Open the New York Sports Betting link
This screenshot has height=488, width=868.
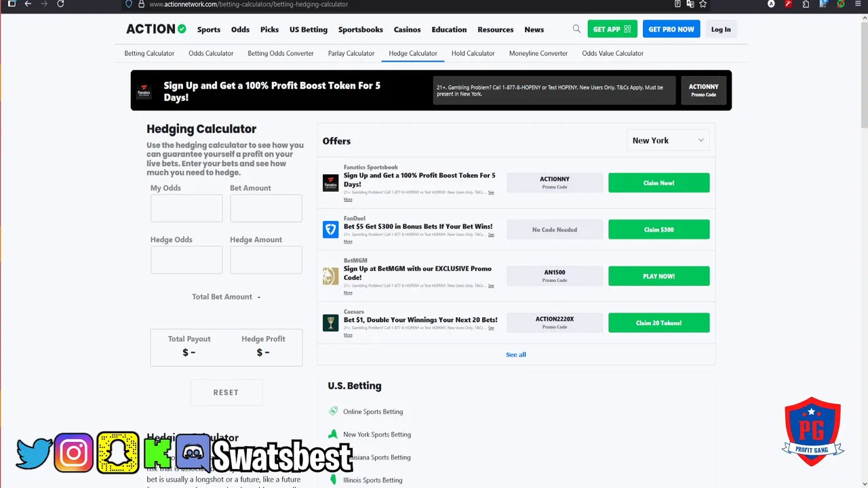point(377,434)
